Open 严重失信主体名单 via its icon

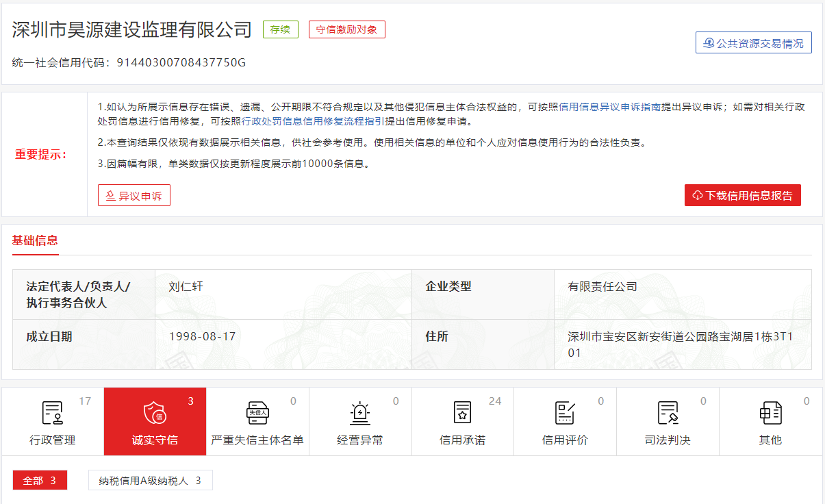point(257,413)
